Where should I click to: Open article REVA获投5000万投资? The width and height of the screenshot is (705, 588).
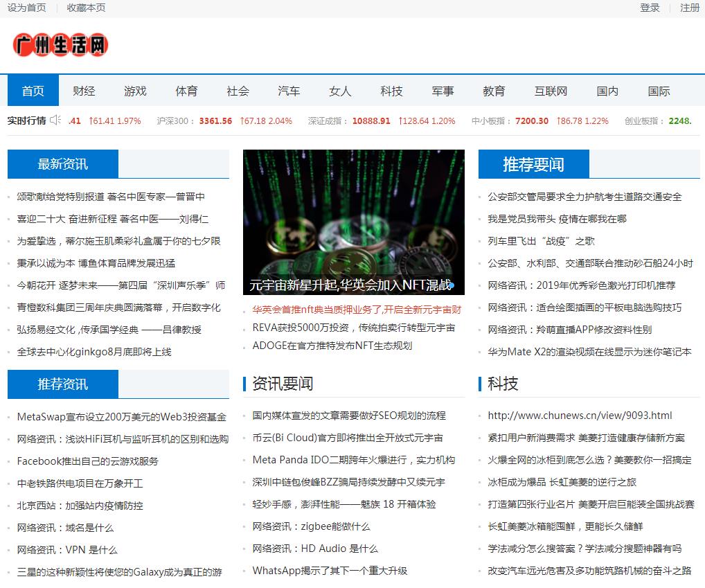coord(354,328)
